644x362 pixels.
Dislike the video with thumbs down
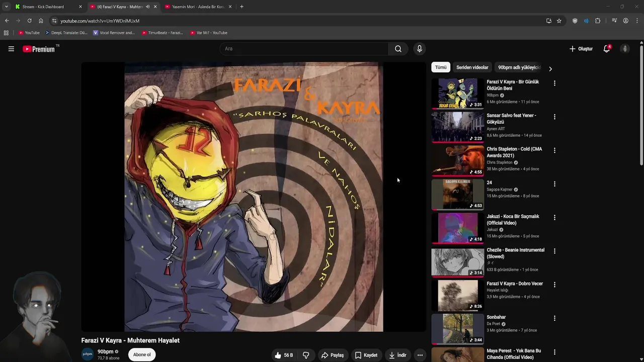(306, 355)
